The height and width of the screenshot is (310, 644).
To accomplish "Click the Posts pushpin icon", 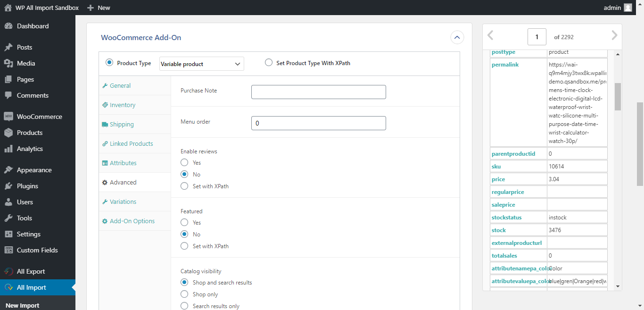I will click(x=8, y=47).
